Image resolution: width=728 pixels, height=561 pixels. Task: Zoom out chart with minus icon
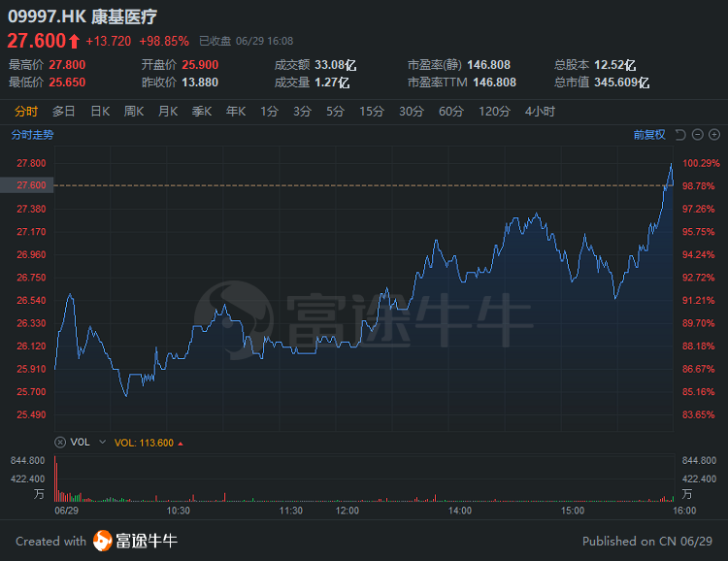[x=698, y=135]
